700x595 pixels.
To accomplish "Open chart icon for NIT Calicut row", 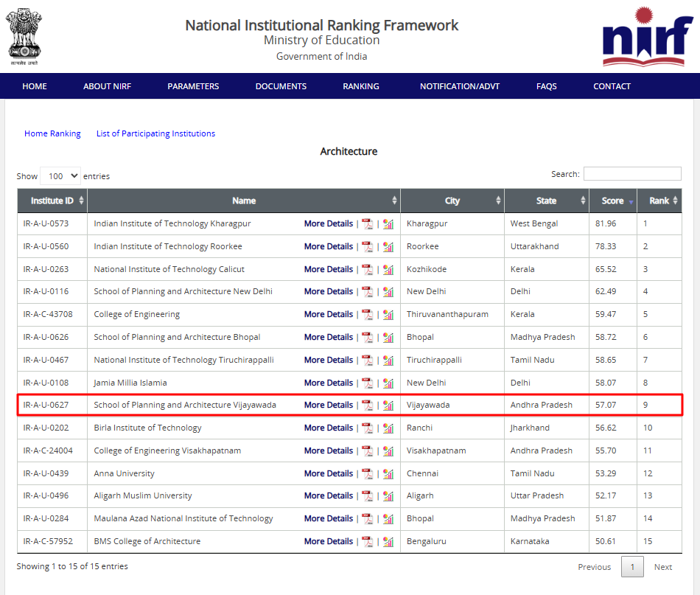I will pos(388,269).
